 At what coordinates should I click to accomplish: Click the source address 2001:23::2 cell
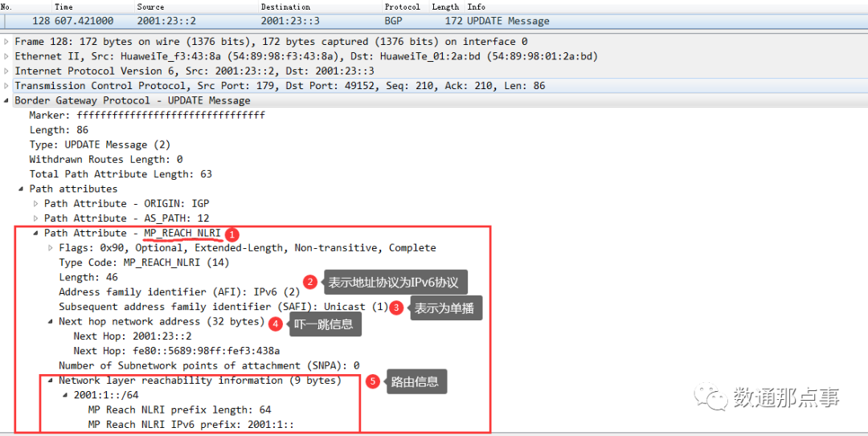point(166,21)
